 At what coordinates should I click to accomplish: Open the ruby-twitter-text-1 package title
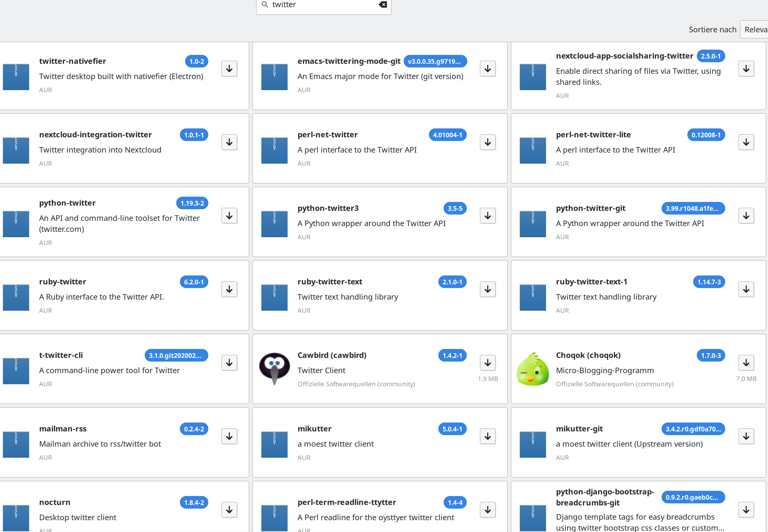pyautogui.click(x=591, y=282)
